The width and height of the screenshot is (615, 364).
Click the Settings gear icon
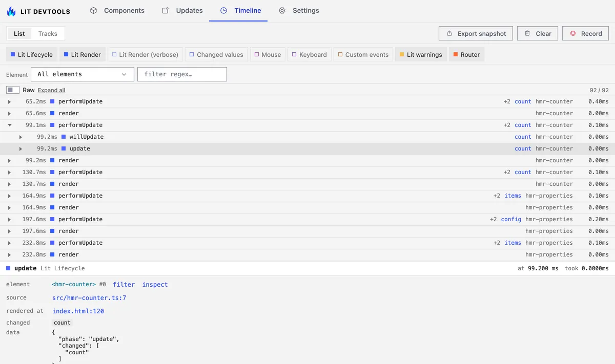(x=282, y=10)
